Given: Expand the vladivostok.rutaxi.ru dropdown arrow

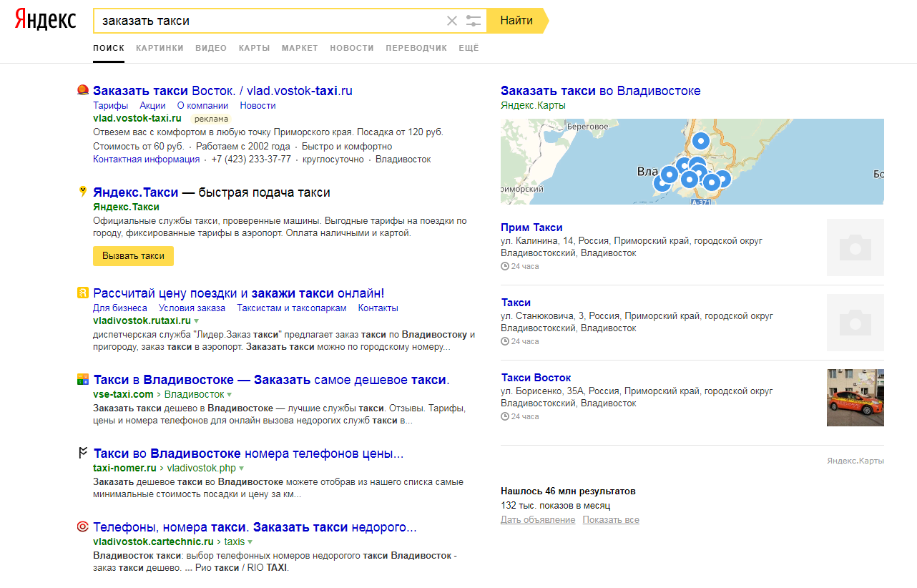Looking at the screenshot, I should [196, 321].
